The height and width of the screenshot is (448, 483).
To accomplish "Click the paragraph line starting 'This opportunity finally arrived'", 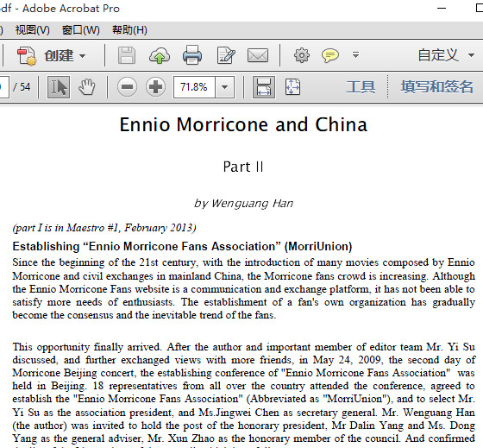I will (243, 347).
